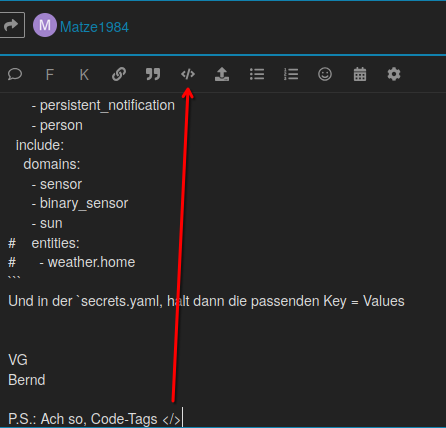Place cursor at the 'Bernd' line
Image resolution: width=446 pixels, height=428 pixels.
[27, 380]
